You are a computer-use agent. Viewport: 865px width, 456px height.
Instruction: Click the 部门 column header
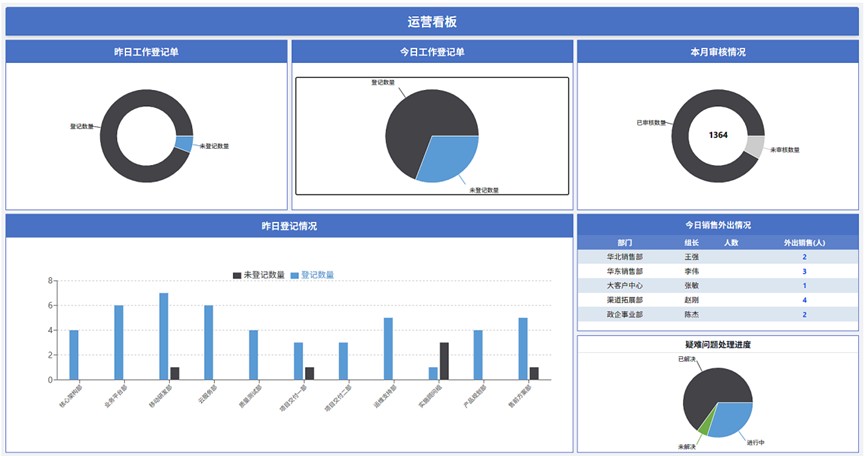pyautogui.click(x=625, y=242)
